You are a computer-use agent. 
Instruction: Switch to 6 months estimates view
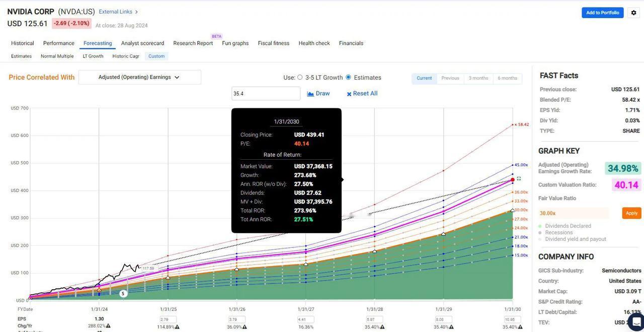(x=507, y=78)
